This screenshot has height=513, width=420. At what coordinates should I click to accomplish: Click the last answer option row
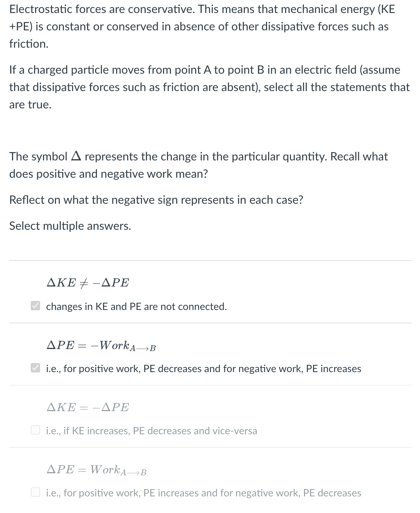click(210, 480)
